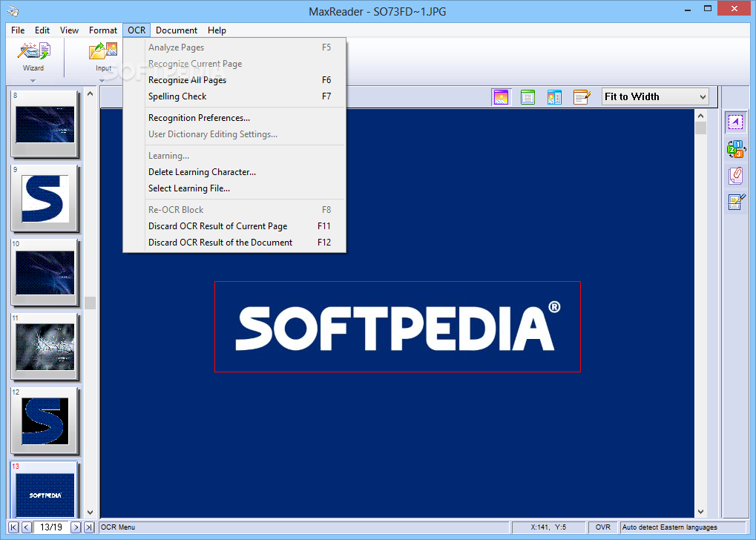Open the File menu
Image resolution: width=756 pixels, height=540 pixels.
tap(18, 30)
